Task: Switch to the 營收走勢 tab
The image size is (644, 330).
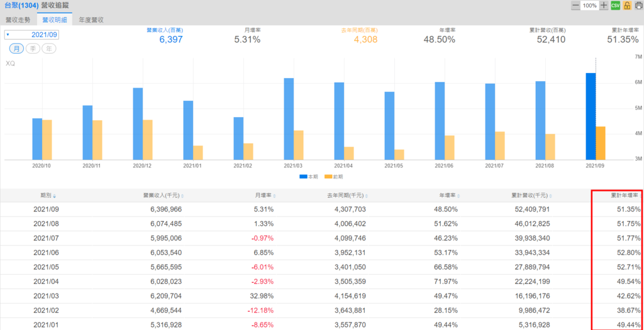Action: (x=18, y=20)
